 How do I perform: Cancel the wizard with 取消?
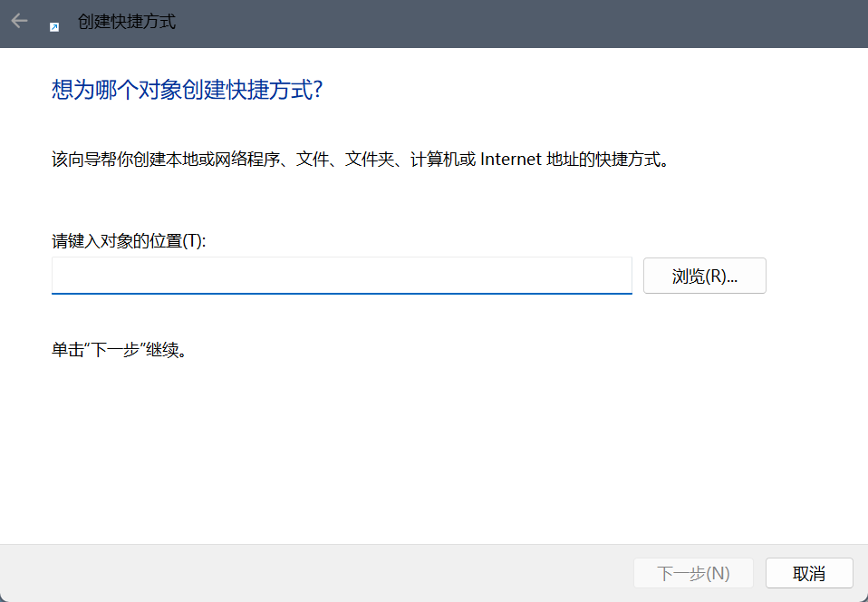pos(808,573)
